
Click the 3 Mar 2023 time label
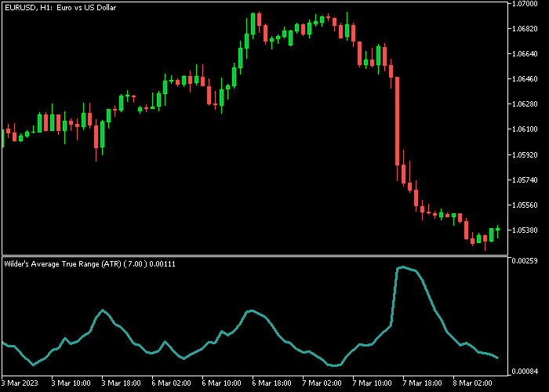(20, 383)
